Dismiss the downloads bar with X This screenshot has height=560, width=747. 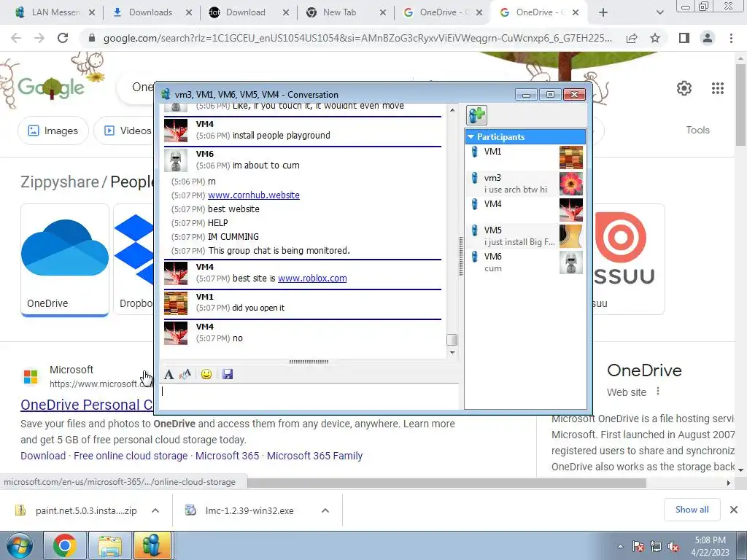point(734,510)
